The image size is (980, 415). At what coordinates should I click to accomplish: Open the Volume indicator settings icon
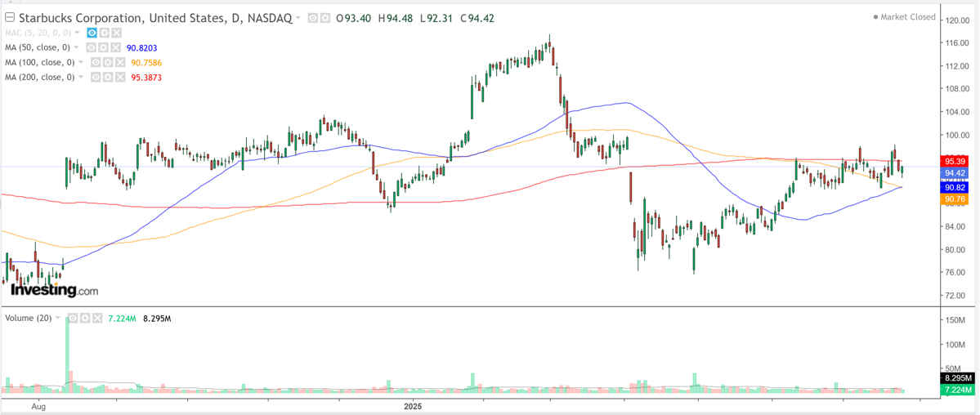(x=85, y=318)
